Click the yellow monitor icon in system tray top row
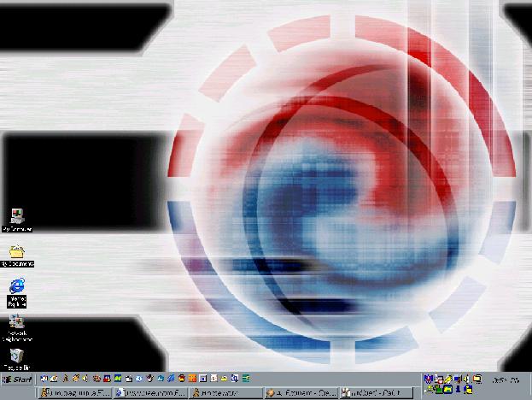 pos(477,379)
